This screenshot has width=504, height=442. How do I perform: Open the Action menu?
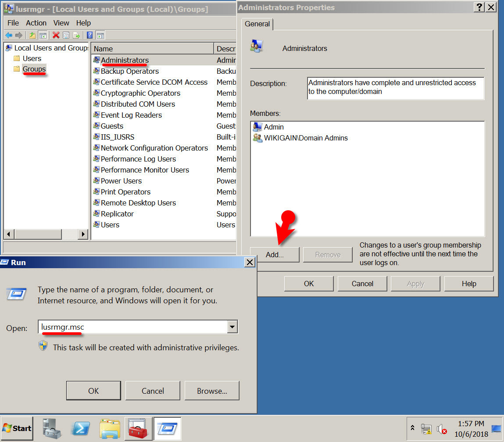coord(36,23)
